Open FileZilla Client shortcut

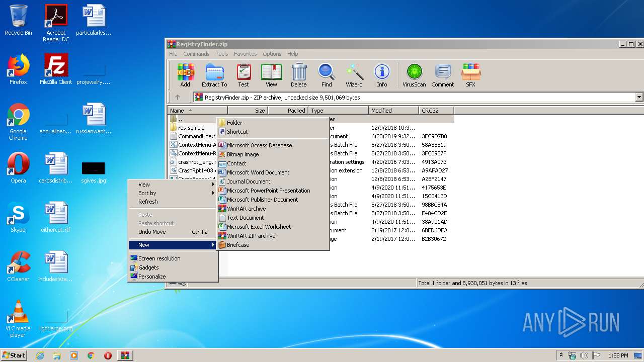coord(56,69)
